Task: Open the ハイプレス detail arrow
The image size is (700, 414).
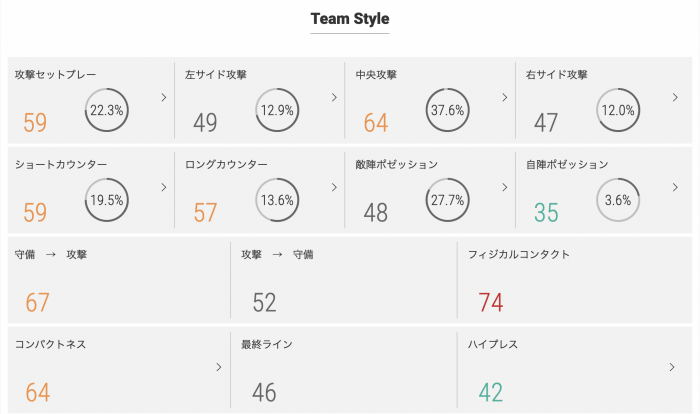Action: point(672,367)
